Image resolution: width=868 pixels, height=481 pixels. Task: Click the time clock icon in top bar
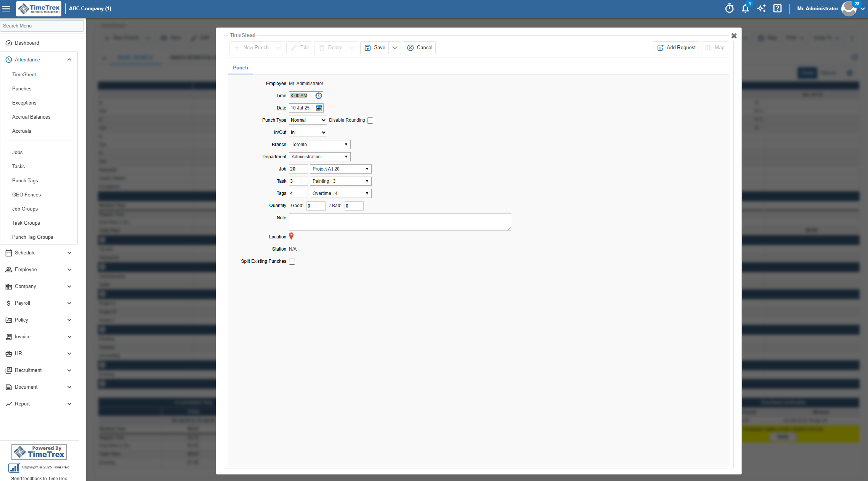729,8
